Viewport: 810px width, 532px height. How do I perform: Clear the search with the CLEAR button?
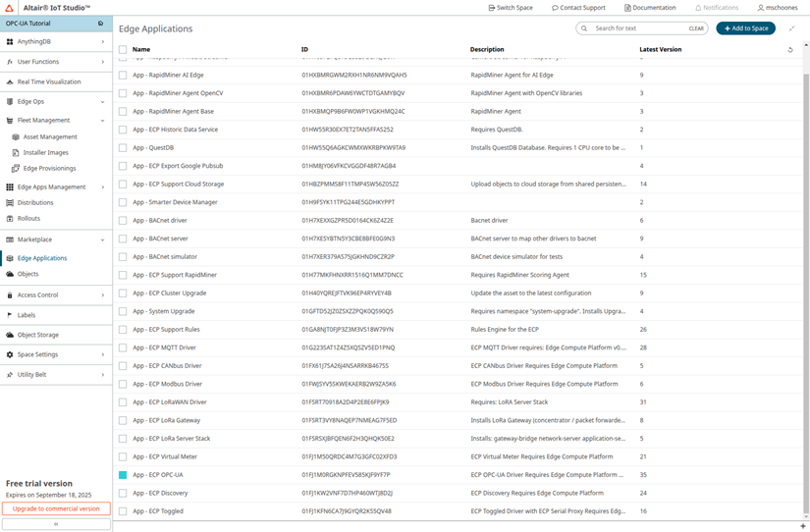pyautogui.click(x=696, y=28)
